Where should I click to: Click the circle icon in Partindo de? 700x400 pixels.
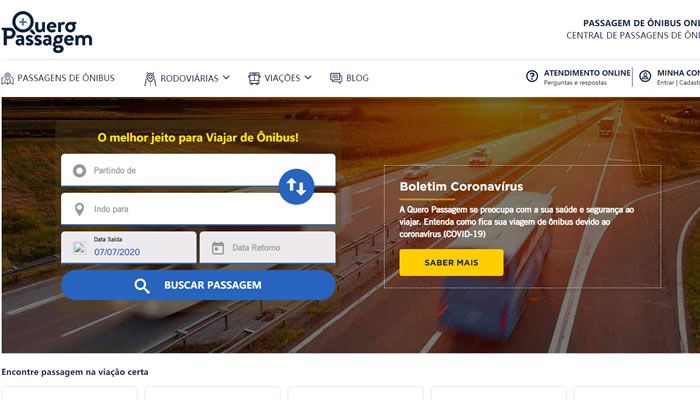[x=79, y=171]
